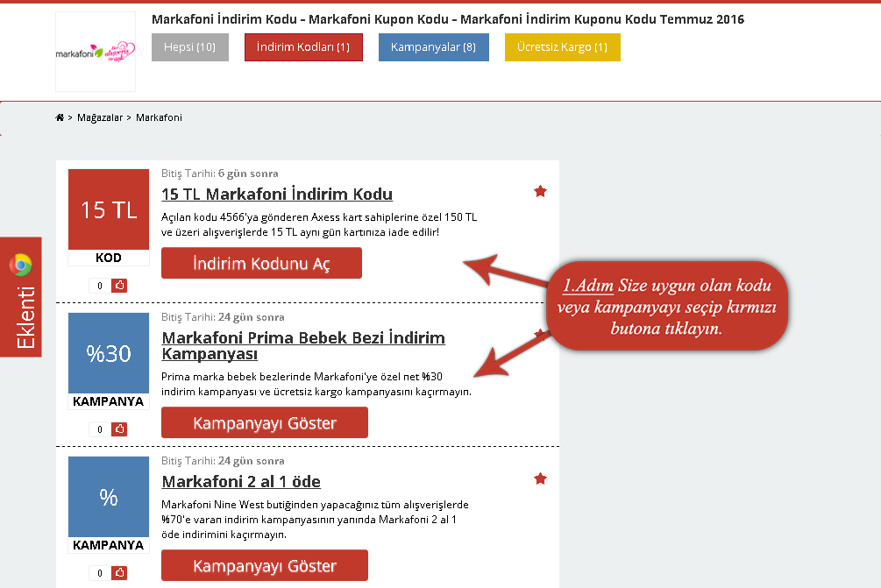Click vote count 0 on 15 TL code
The height and width of the screenshot is (588, 881).
pyautogui.click(x=100, y=286)
